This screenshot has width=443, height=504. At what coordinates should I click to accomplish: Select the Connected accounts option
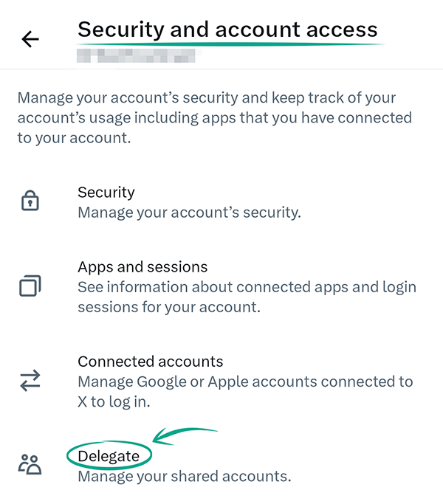(150, 362)
